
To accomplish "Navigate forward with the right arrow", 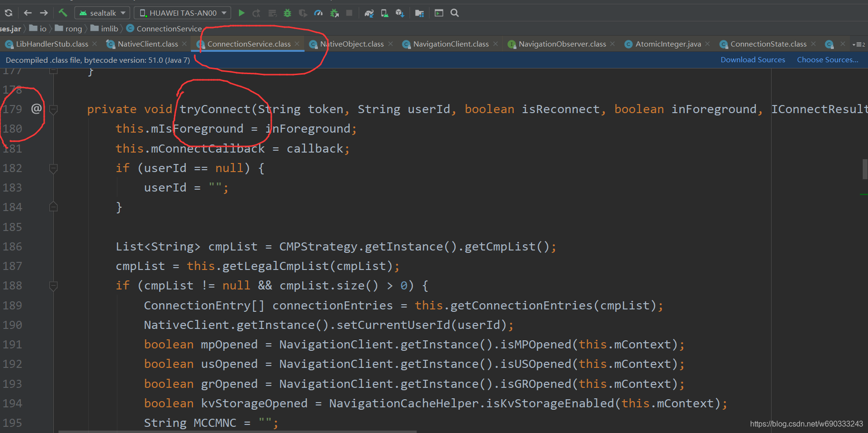I will coord(44,13).
